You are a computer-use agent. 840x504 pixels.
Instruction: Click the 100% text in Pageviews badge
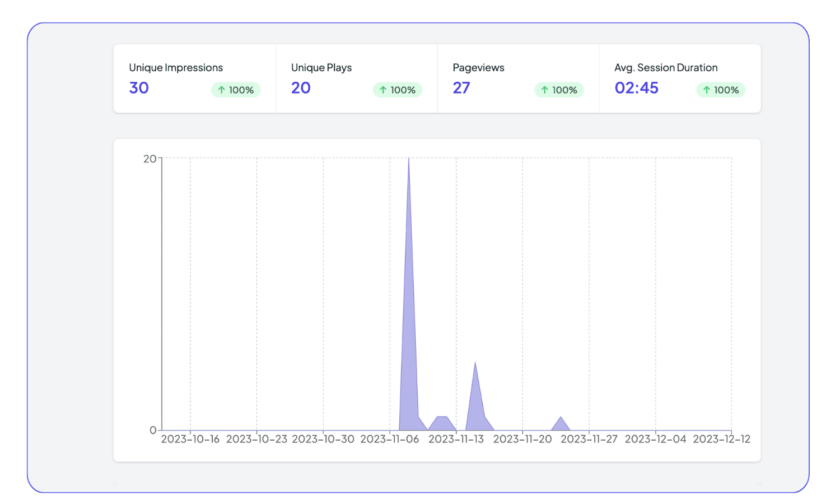coord(564,90)
